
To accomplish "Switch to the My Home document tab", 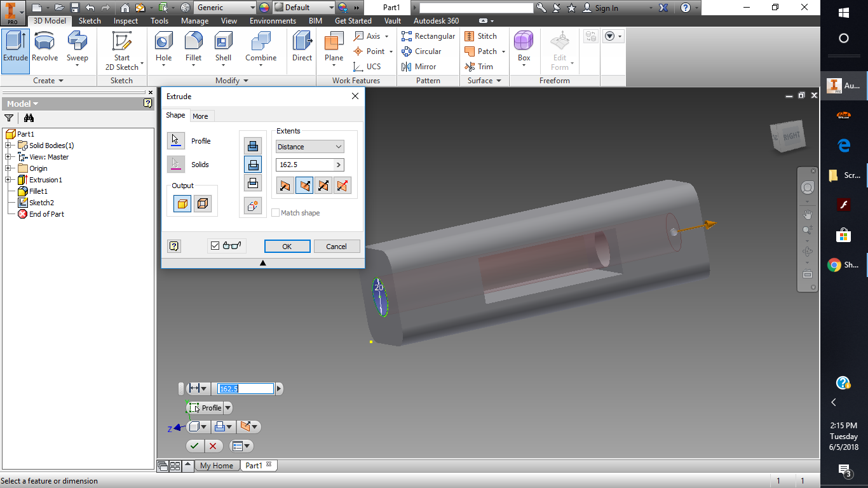I will (217, 466).
